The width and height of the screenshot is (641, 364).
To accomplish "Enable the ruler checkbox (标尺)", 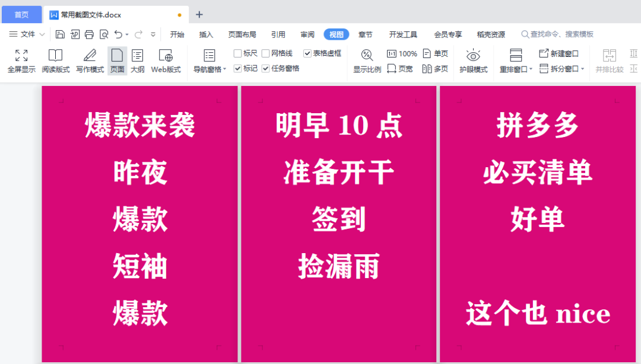I will [x=237, y=53].
